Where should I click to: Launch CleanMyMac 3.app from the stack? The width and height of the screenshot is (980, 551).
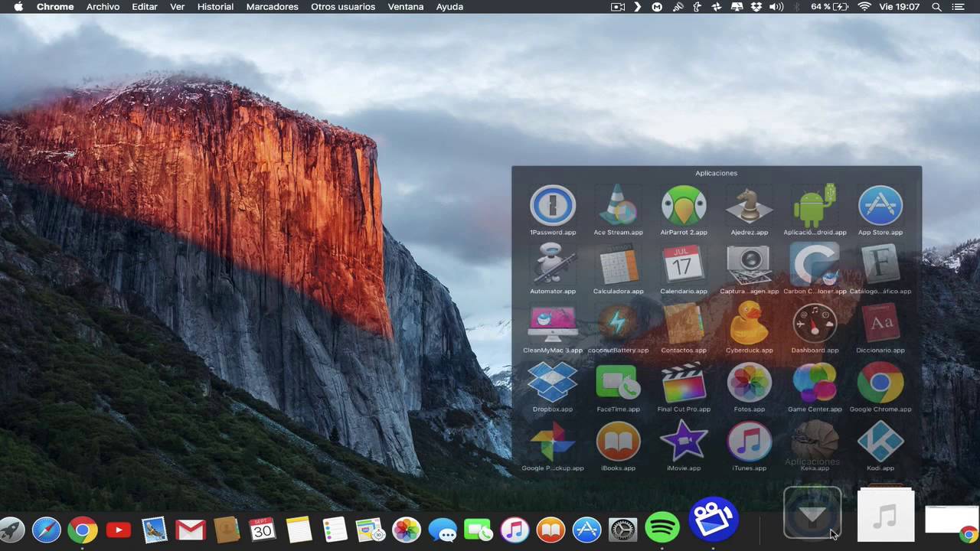point(553,323)
